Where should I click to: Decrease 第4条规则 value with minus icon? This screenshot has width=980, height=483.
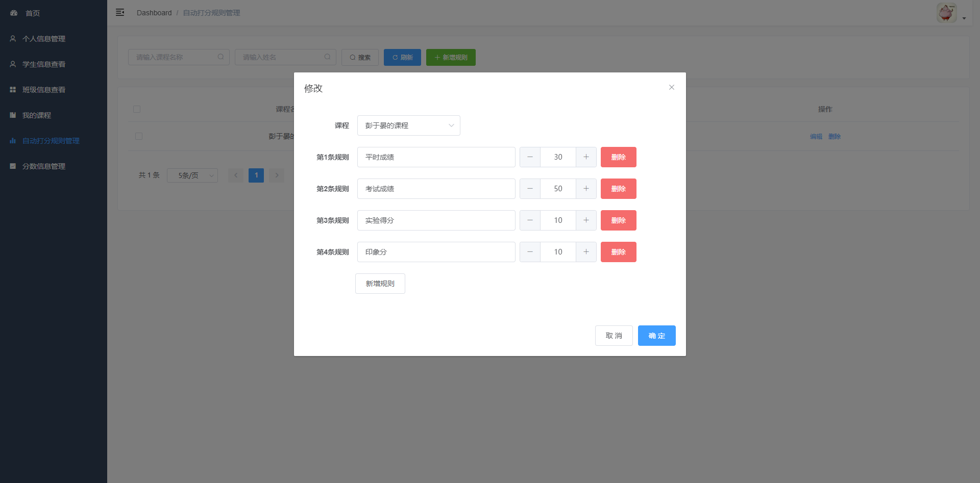pyautogui.click(x=530, y=252)
